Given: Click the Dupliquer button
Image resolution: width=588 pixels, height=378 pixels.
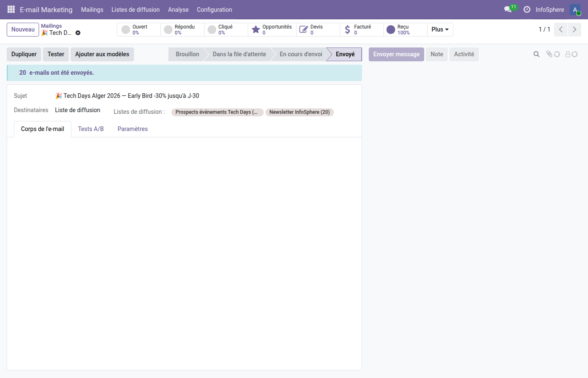Looking at the screenshot, I should coord(24,54).
